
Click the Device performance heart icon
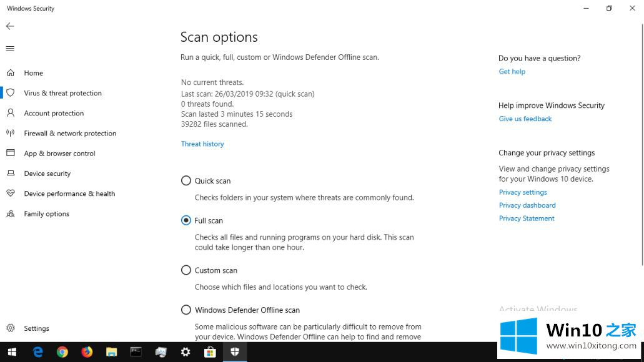coord(11,193)
